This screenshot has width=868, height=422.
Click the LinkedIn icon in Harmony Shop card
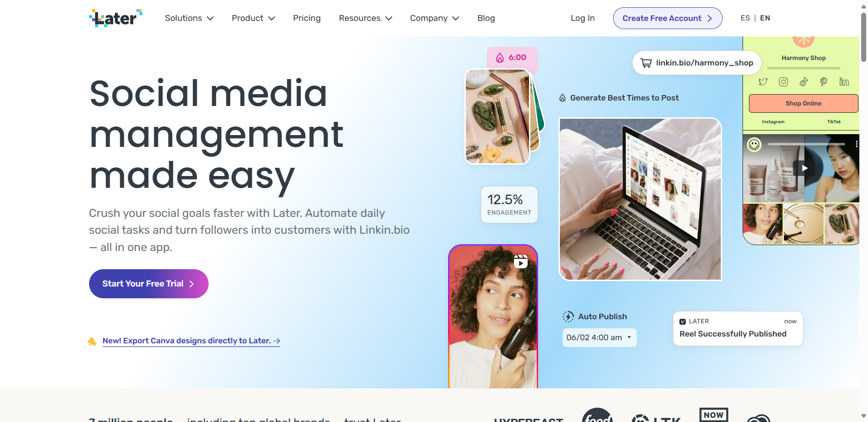(x=844, y=82)
